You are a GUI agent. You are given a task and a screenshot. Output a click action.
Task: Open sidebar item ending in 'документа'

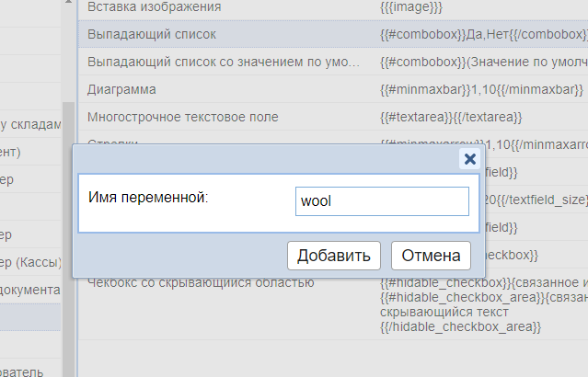[x=30, y=290]
